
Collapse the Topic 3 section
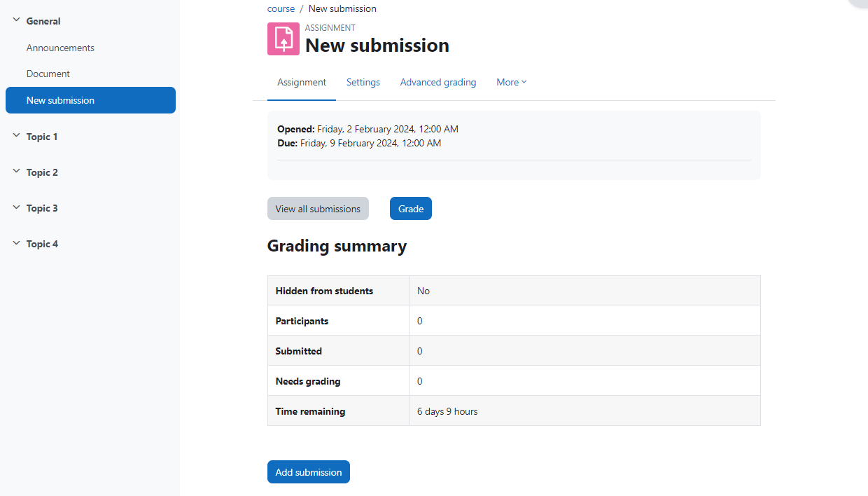click(15, 207)
